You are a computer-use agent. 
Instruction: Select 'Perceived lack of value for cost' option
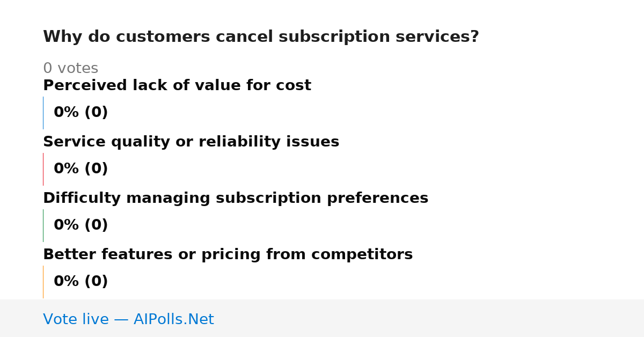(177, 86)
